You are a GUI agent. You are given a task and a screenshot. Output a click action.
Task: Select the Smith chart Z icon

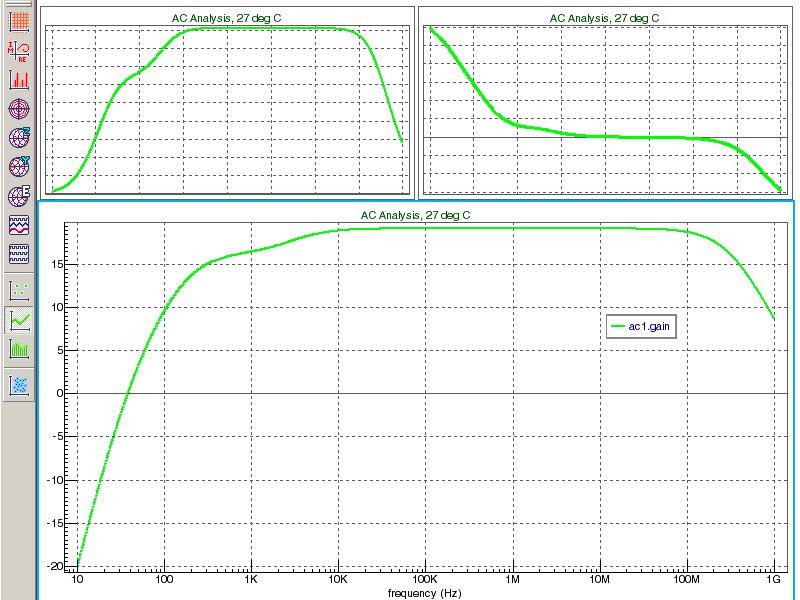pyautogui.click(x=19, y=138)
